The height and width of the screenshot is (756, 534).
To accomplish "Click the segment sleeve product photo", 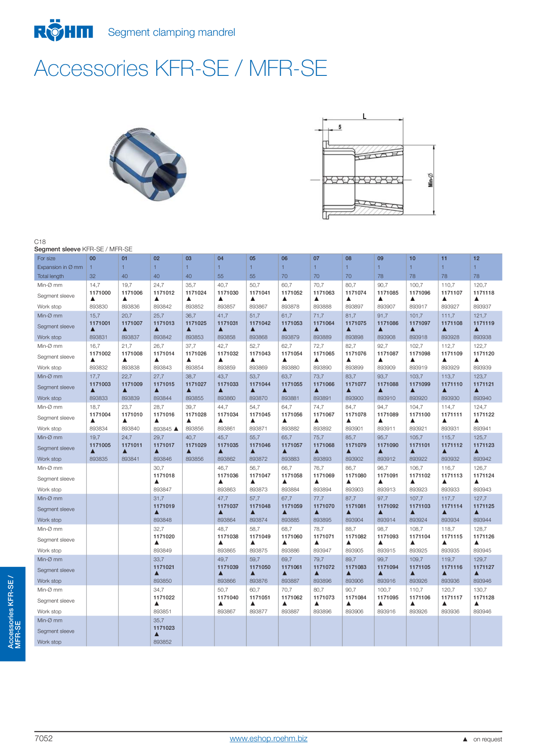I will (148, 164).
